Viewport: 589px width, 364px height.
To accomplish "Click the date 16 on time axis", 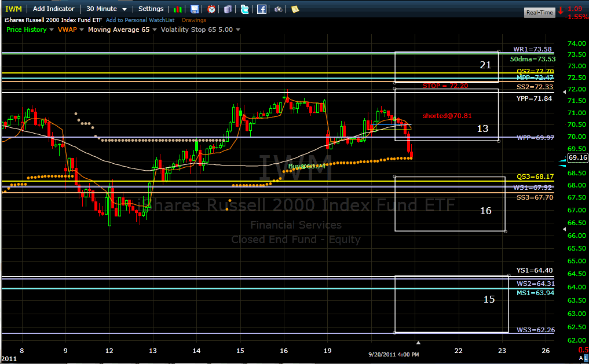I will pos(284,351).
